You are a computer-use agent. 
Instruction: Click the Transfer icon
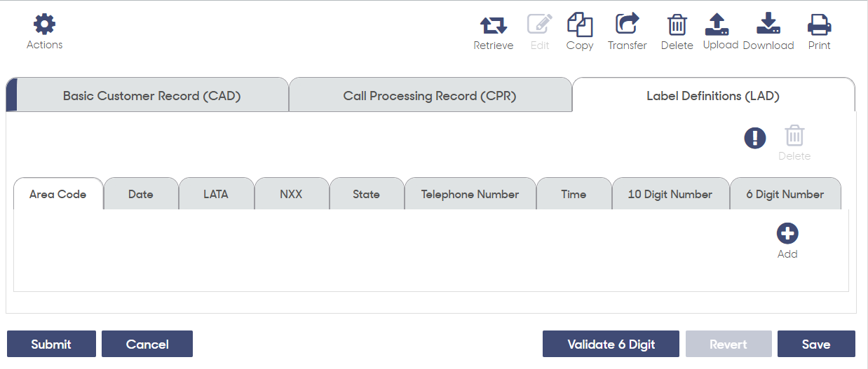point(627,24)
